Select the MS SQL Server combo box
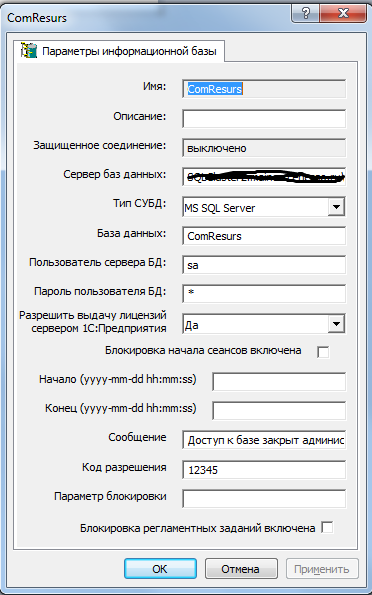 click(264, 207)
